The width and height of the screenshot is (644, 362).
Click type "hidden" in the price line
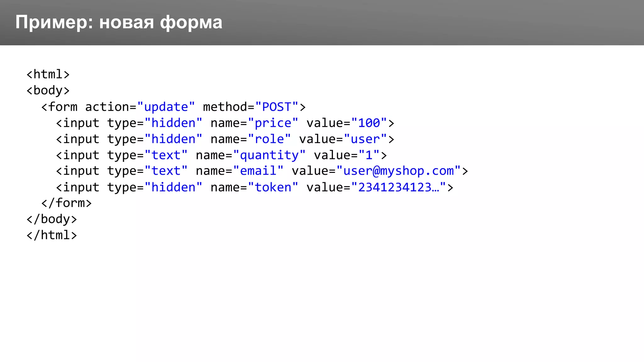coord(173,123)
